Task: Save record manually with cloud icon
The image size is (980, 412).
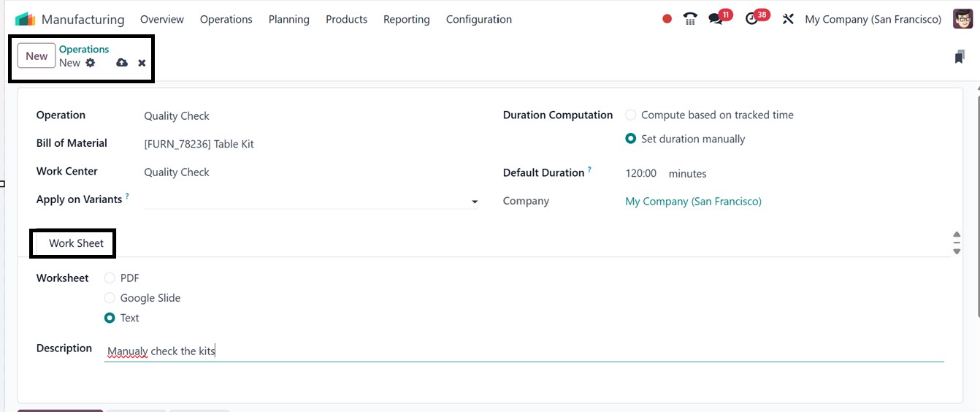Action: pos(122,63)
